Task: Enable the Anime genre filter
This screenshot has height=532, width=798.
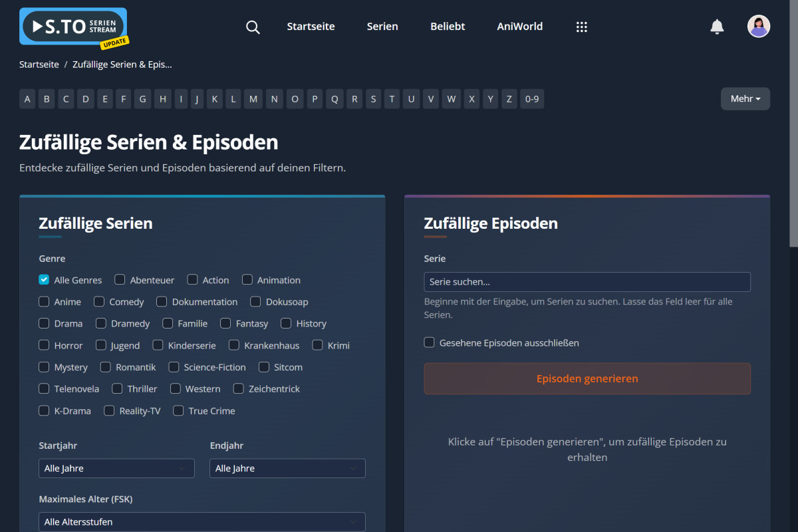Action: point(43,301)
